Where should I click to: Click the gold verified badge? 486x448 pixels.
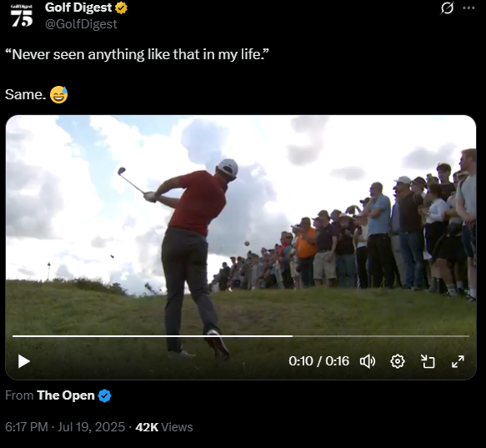[x=121, y=8]
